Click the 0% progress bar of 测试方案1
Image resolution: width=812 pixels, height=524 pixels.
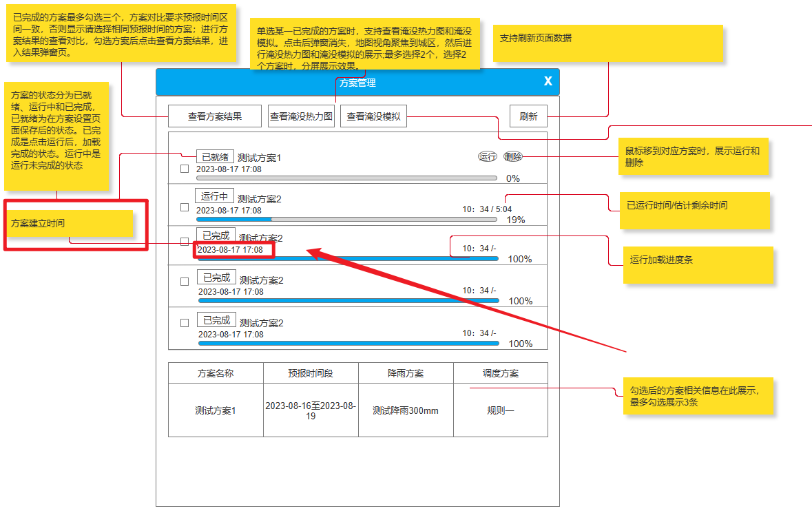click(x=346, y=178)
